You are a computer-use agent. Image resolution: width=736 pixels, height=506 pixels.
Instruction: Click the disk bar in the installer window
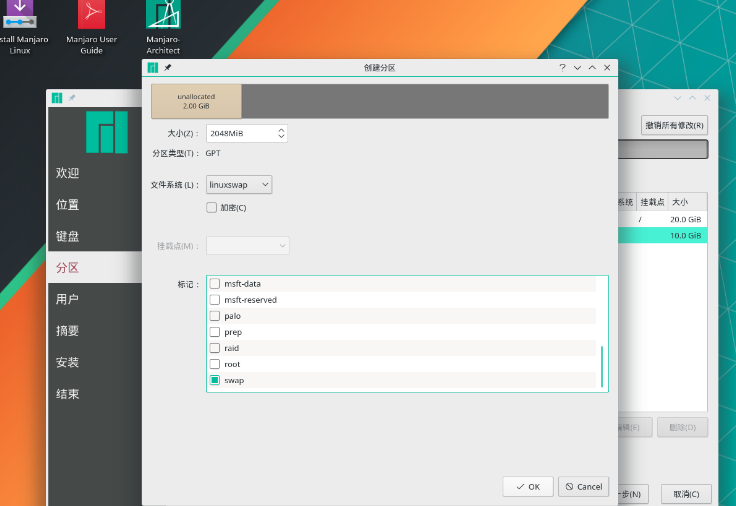663,149
